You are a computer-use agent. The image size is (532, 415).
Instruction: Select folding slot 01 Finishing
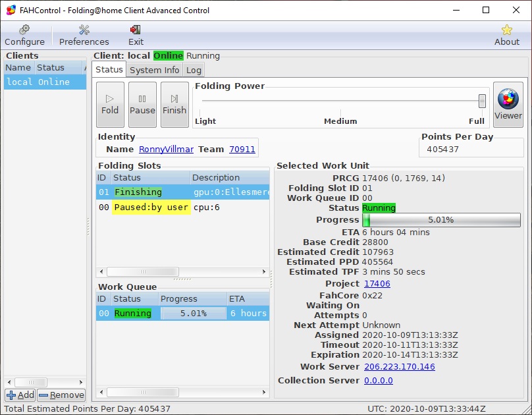click(x=182, y=192)
